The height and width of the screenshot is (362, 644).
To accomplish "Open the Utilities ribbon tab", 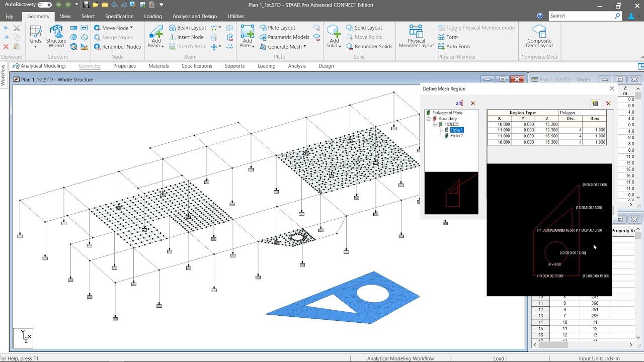I will (x=236, y=16).
